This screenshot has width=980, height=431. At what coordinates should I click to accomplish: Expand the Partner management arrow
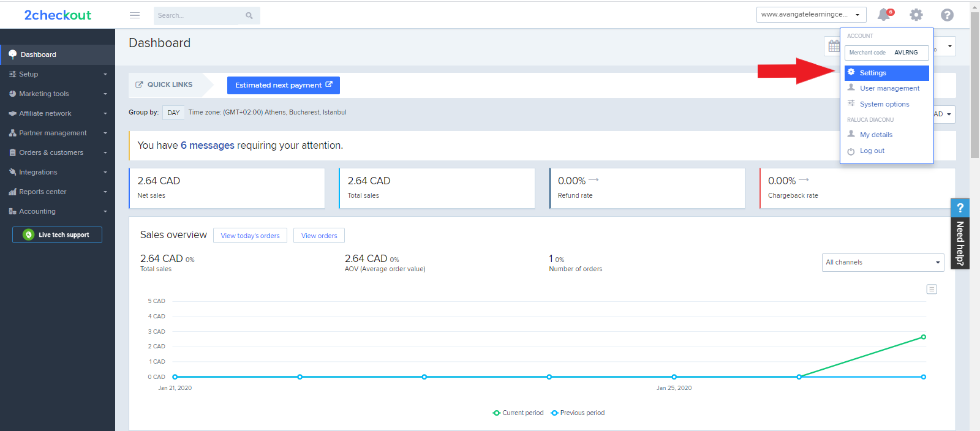click(x=105, y=133)
